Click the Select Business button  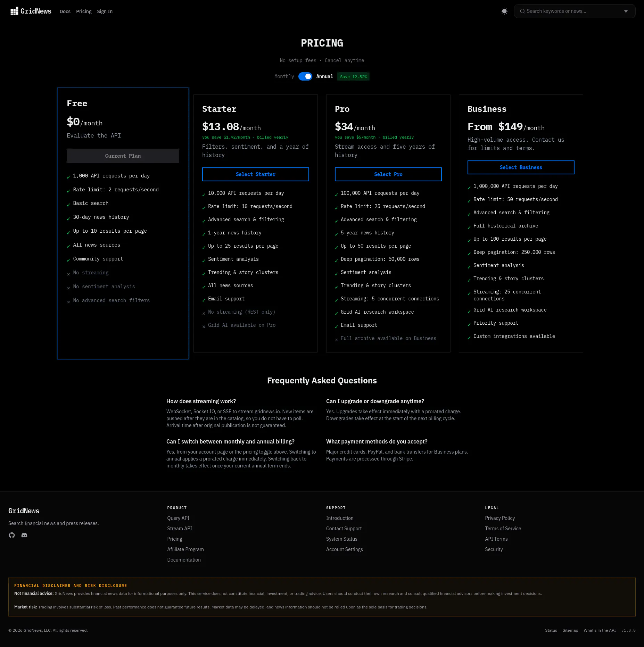pyautogui.click(x=521, y=167)
